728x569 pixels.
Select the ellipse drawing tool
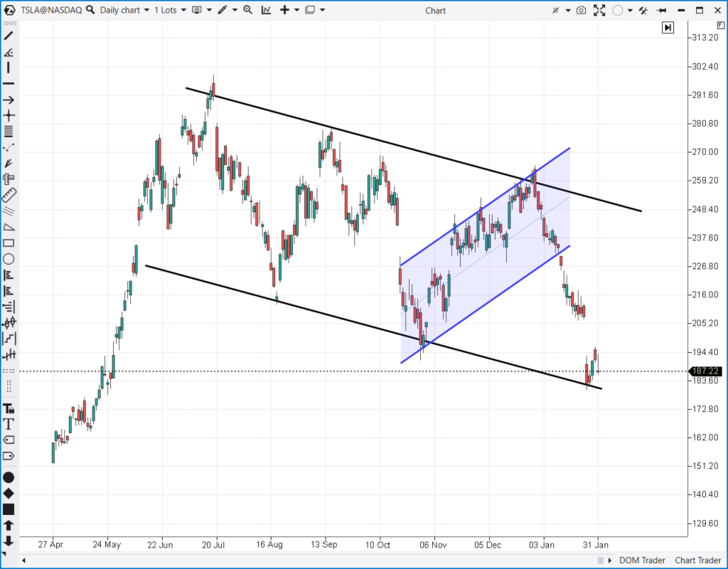pyautogui.click(x=9, y=259)
